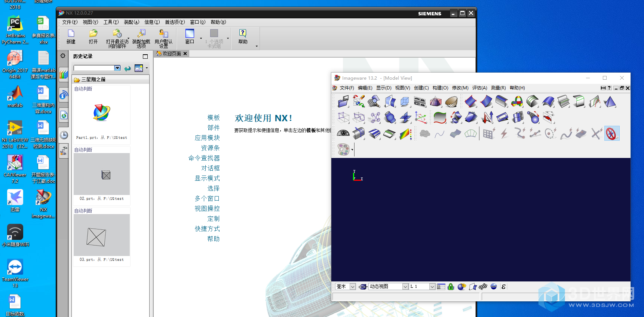
Task: Click the undo/erase edit icon in Imageware toolbar
Action: [359, 101]
